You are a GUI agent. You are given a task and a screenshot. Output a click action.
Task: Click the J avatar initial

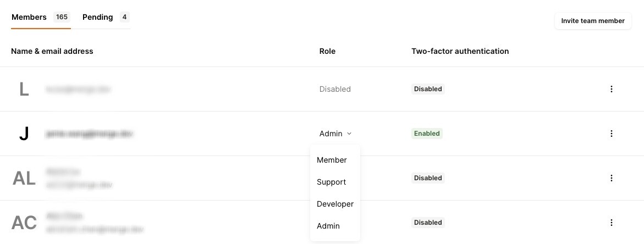(24, 134)
